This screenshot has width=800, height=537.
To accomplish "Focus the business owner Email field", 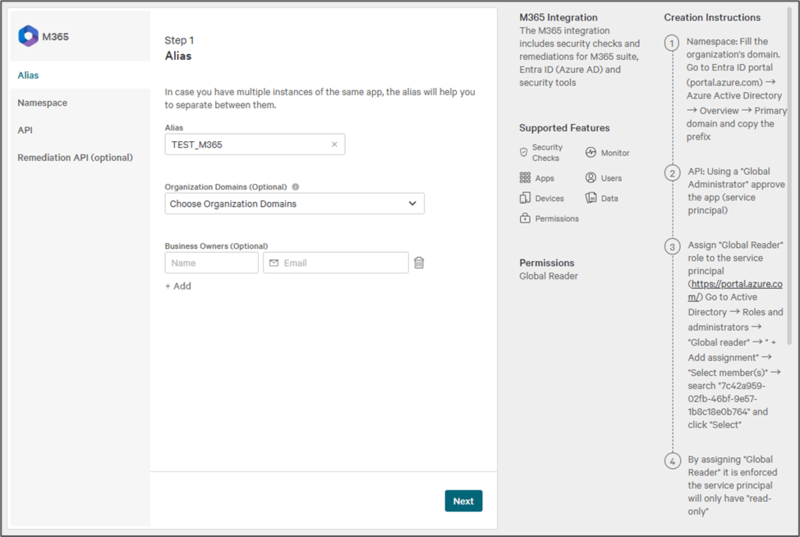I will click(336, 263).
